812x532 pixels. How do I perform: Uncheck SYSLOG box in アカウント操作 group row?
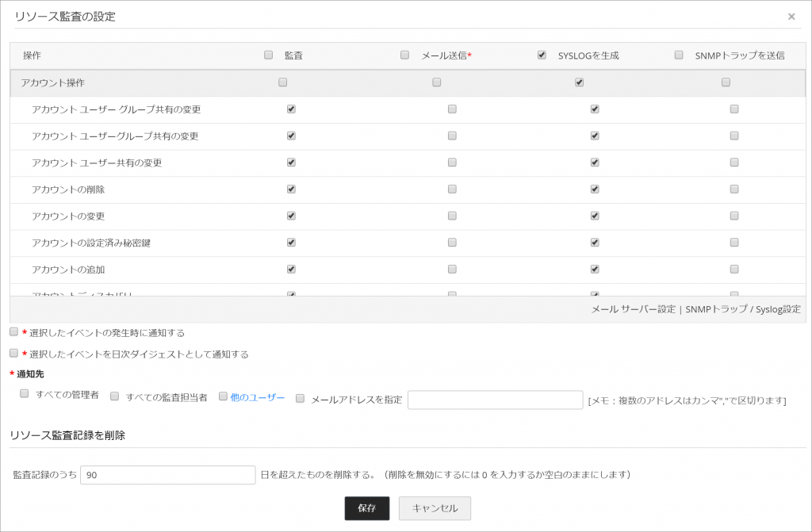[580, 82]
